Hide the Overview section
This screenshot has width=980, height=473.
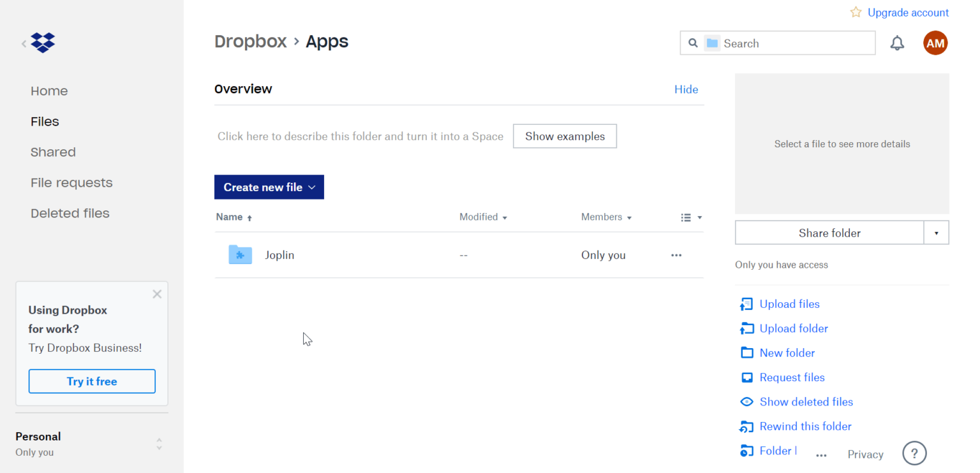[x=686, y=89]
